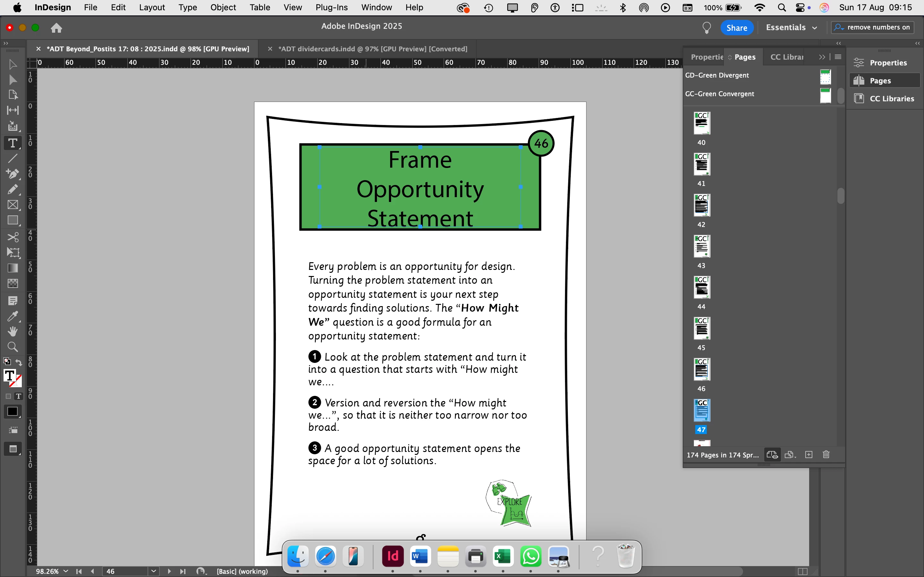Open the Layout menu

point(151,7)
